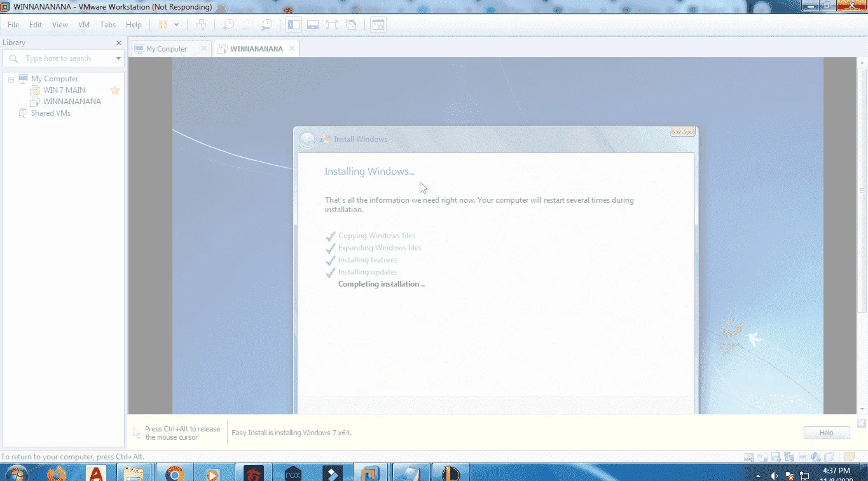The width and height of the screenshot is (868, 481).
Task: Select Shared VMs in the library
Action: point(51,113)
